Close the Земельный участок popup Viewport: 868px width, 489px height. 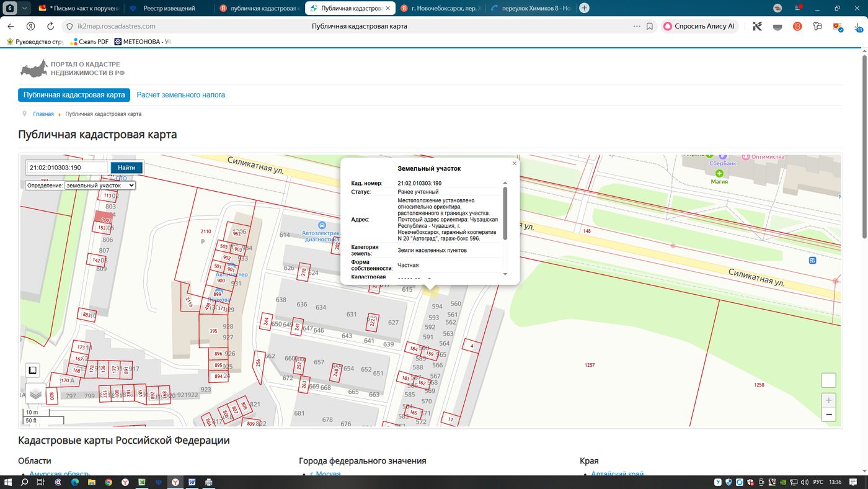click(514, 164)
